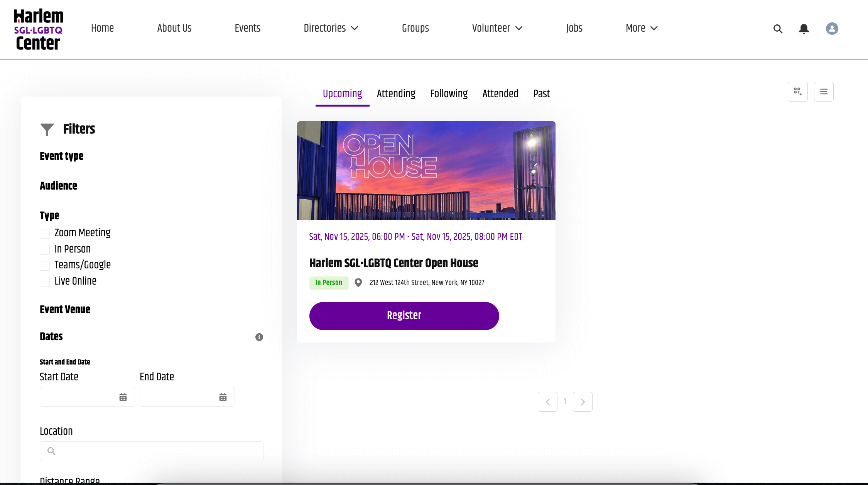Expand the Volunteer dropdown menu
The height and width of the screenshot is (485, 868).
pos(497,28)
